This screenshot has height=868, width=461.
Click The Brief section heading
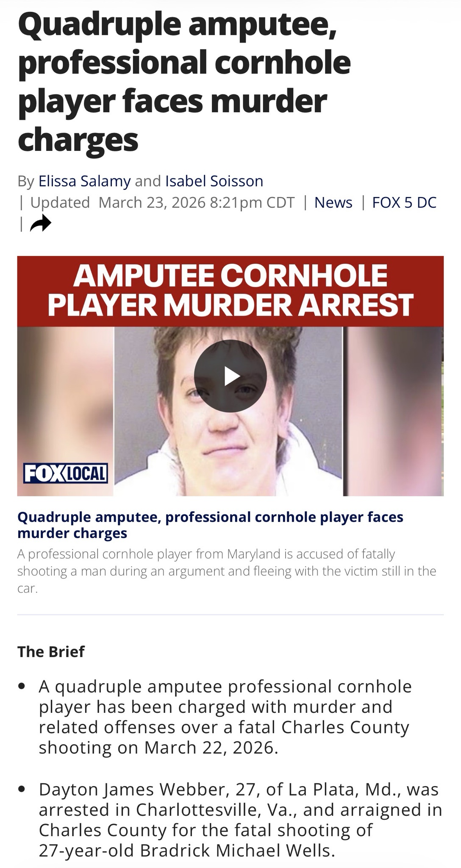point(51,651)
